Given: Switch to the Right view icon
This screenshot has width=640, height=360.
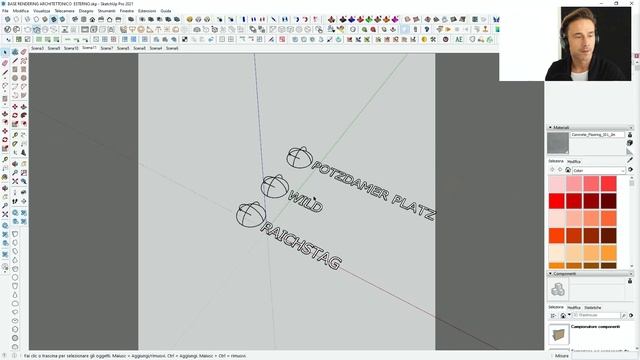Looking at the screenshot, I should click(101, 19).
